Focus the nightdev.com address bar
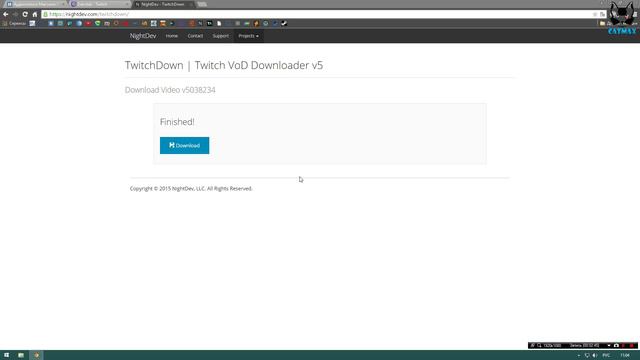The image size is (640, 360). click(x=318, y=14)
